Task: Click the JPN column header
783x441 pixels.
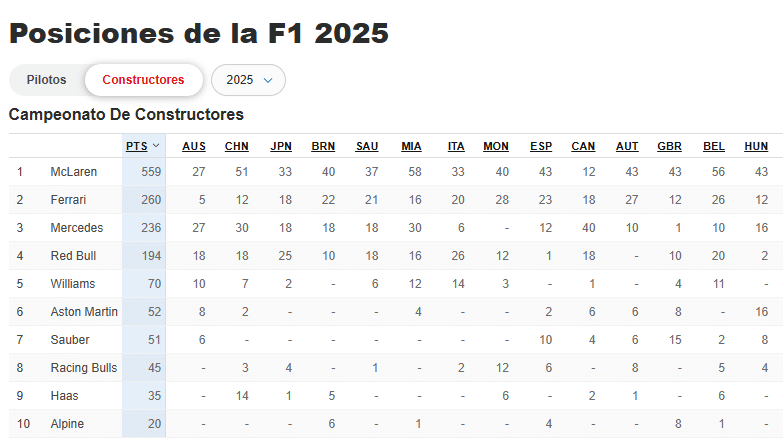Action: point(281,146)
